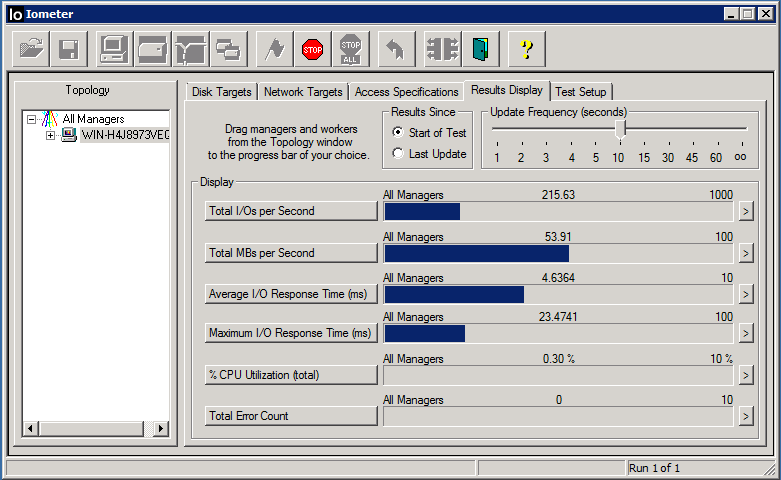Start tests with the green flag icon
The height and width of the screenshot is (480, 781).
[272, 48]
